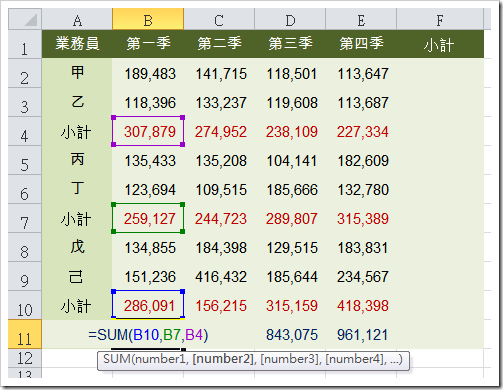Click cell with value 416,432
503x390 pixels.
point(219,276)
